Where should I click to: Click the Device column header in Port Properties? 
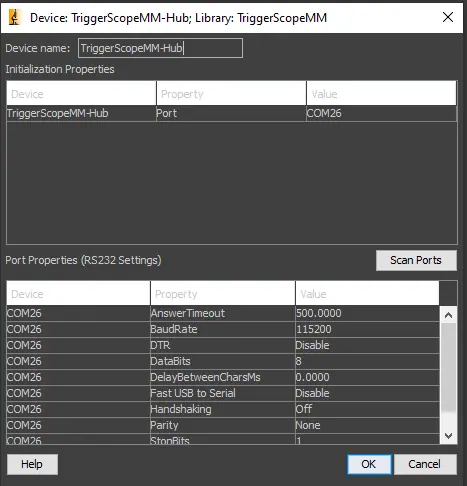[78, 293]
